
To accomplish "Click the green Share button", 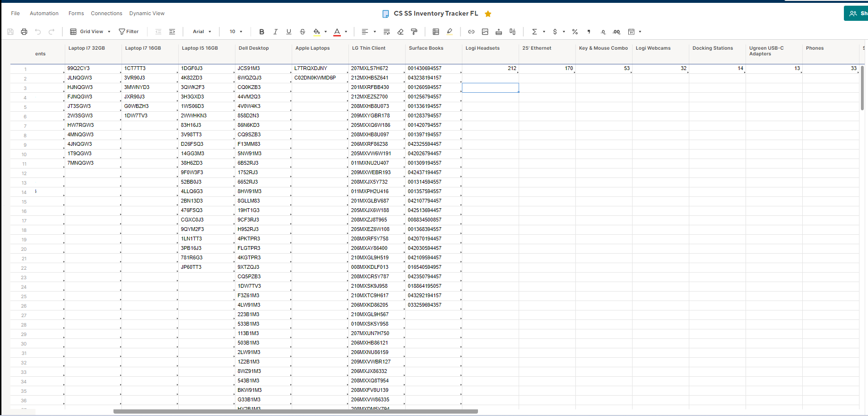I will 856,13.
